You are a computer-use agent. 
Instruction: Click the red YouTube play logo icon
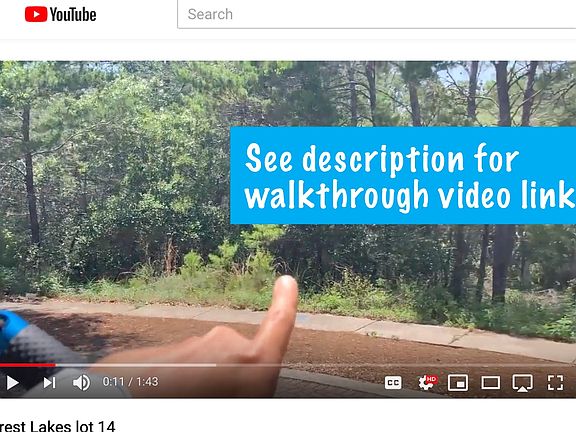[36, 14]
